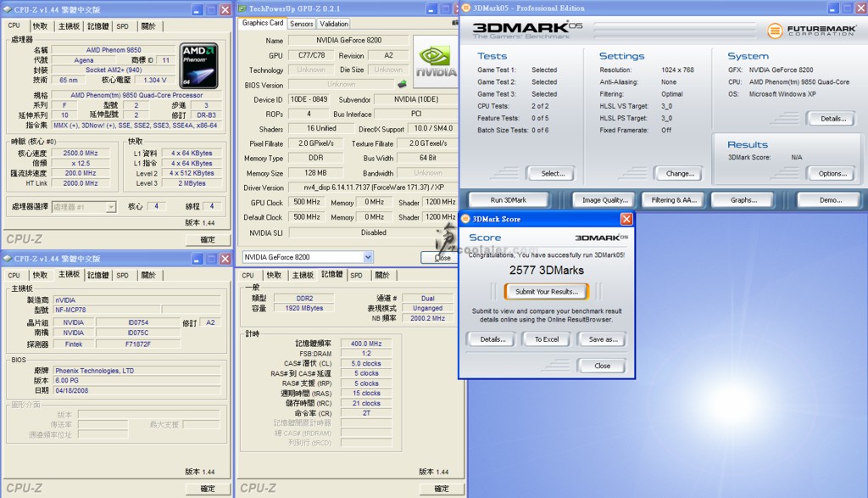The height and width of the screenshot is (498, 868).
Task: Click Submit Your Results... button
Action: coord(547,291)
